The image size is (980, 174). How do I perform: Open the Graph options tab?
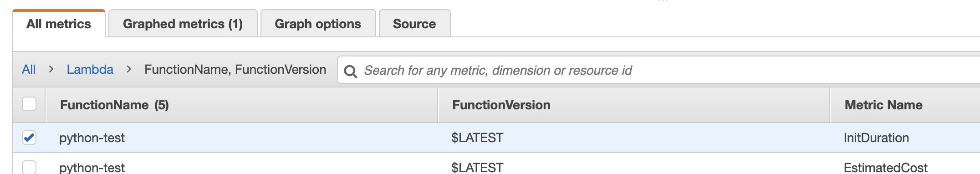[318, 24]
